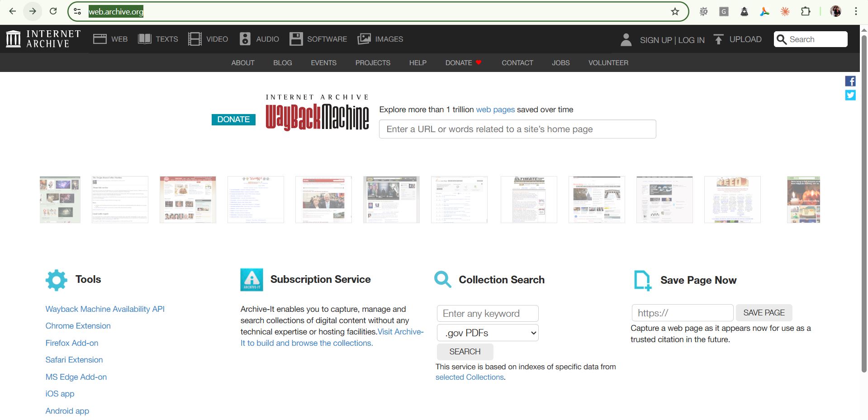Click the page vertical scrollbar
Screen dimensions: 868x420
point(863,204)
